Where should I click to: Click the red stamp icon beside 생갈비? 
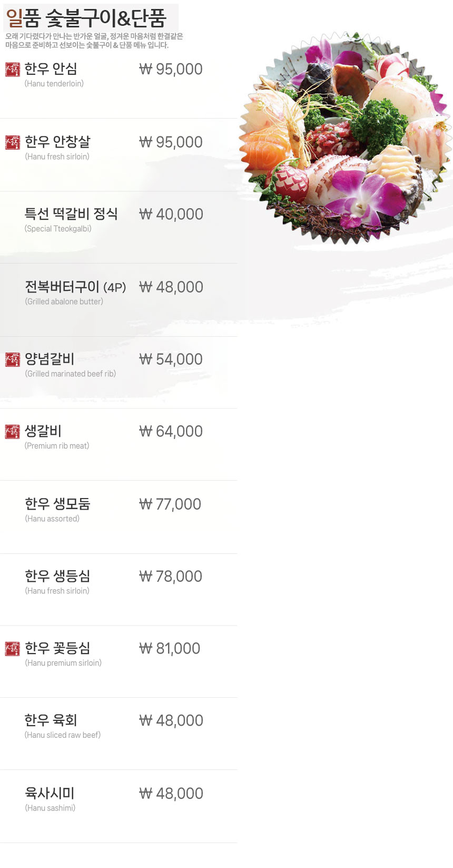12,432
